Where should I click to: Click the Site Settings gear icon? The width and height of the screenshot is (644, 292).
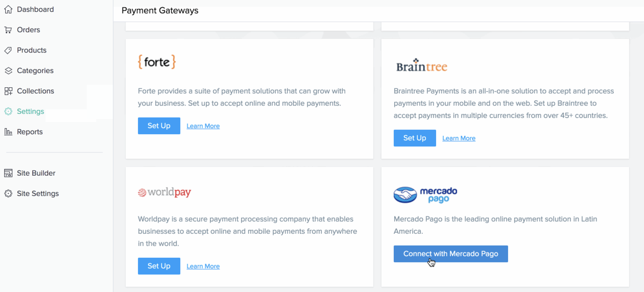(x=8, y=193)
